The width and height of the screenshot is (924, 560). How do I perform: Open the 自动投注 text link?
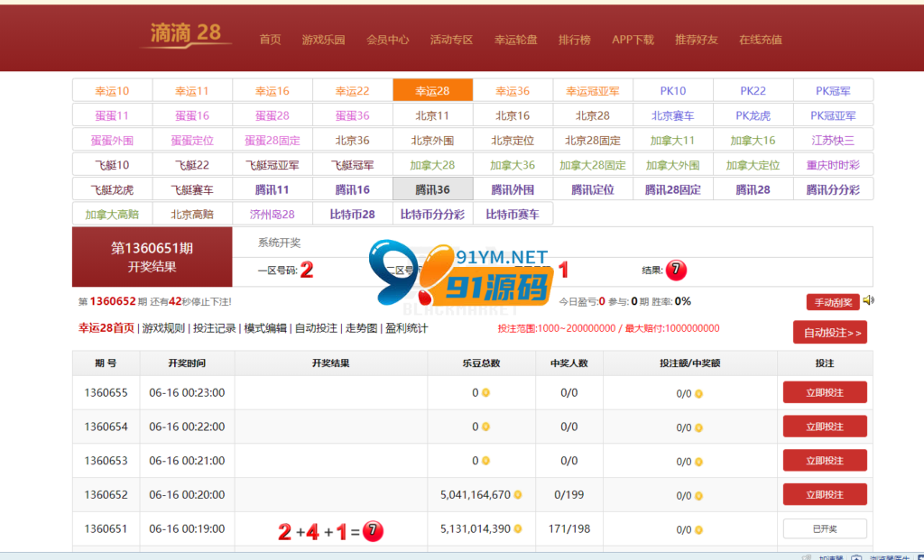pos(317,328)
